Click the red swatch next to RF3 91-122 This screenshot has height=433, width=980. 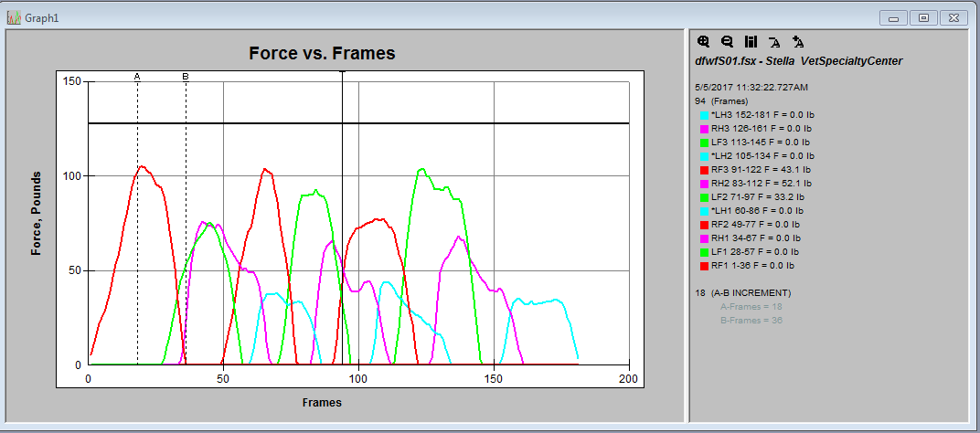click(x=704, y=170)
